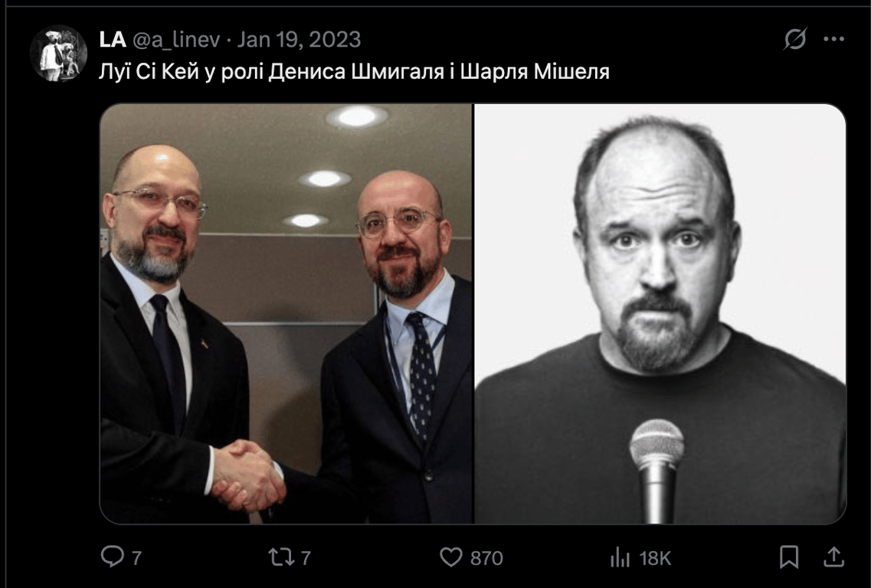871x588 pixels.
Task: Toggle like via the 870 count
Action: click(x=486, y=558)
